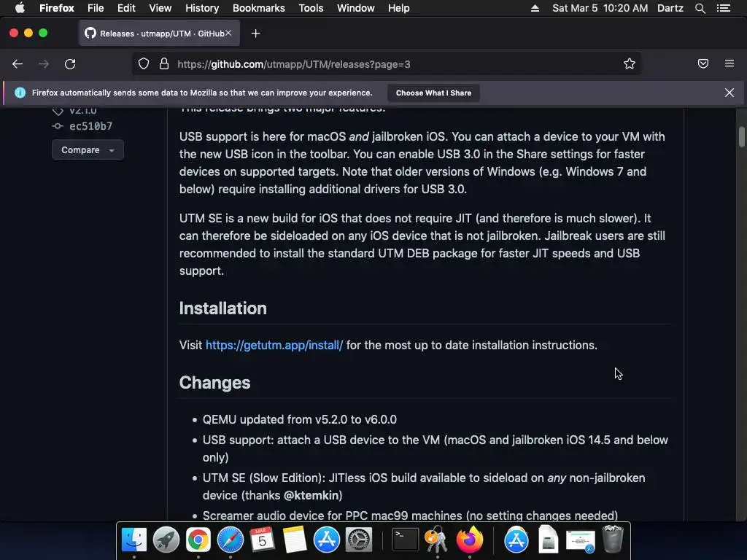Open the View menu
Screen dimensions: 747x560
(x=160, y=8)
